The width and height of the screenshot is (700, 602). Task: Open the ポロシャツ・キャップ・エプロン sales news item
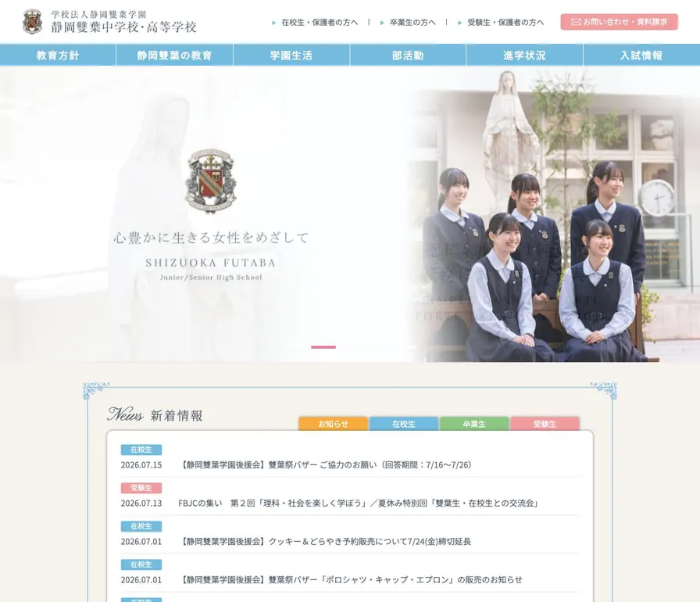pos(351,580)
